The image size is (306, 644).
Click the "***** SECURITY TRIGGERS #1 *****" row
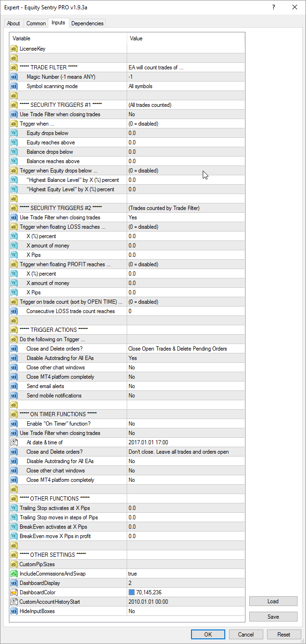click(x=127, y=105)
